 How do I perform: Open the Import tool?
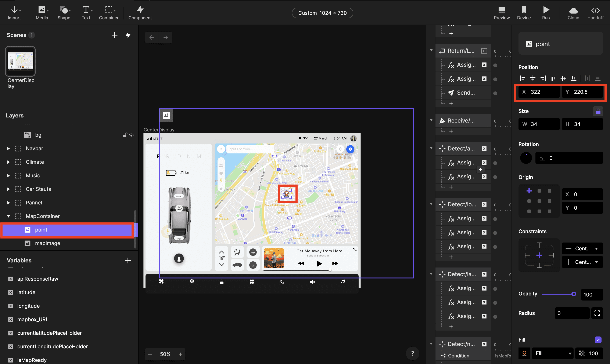tap(14, 13)
